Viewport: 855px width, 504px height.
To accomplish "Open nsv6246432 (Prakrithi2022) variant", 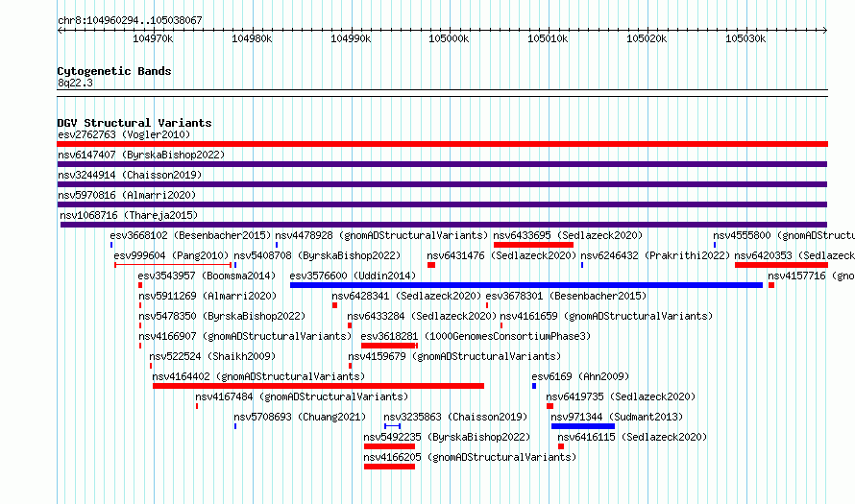I will pyautogui.click(x=655, y=255).
